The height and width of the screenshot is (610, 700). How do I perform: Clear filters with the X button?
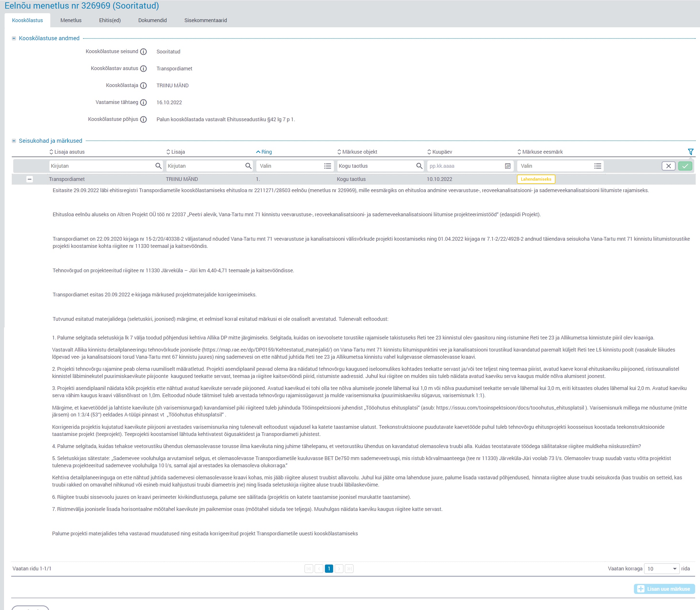point(668,166)
